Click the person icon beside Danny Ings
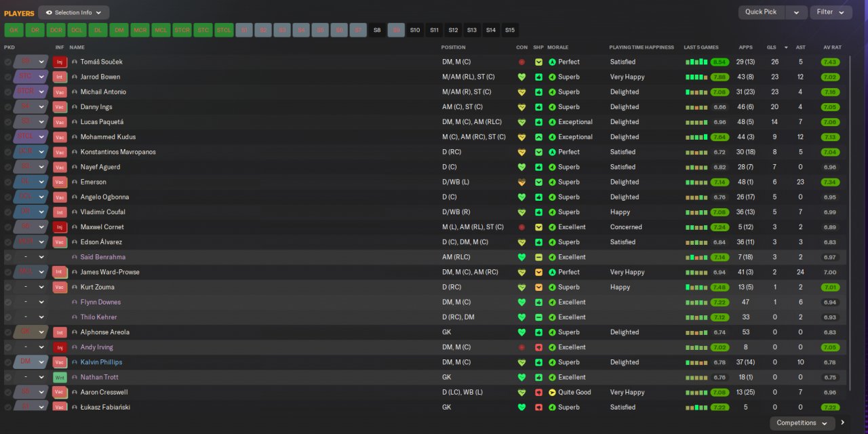The image size is (868, 434). tap(75, 107)
